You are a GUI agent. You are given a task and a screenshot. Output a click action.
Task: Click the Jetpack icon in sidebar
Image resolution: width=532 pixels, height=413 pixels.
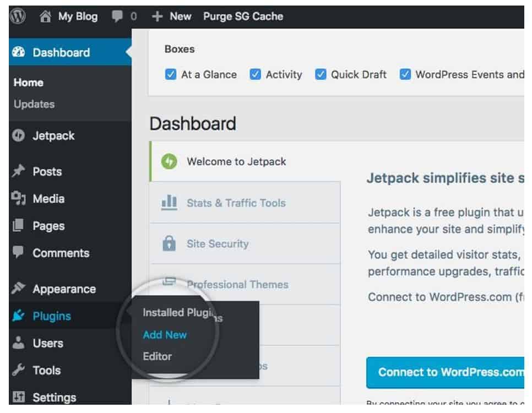click(18, 135)
